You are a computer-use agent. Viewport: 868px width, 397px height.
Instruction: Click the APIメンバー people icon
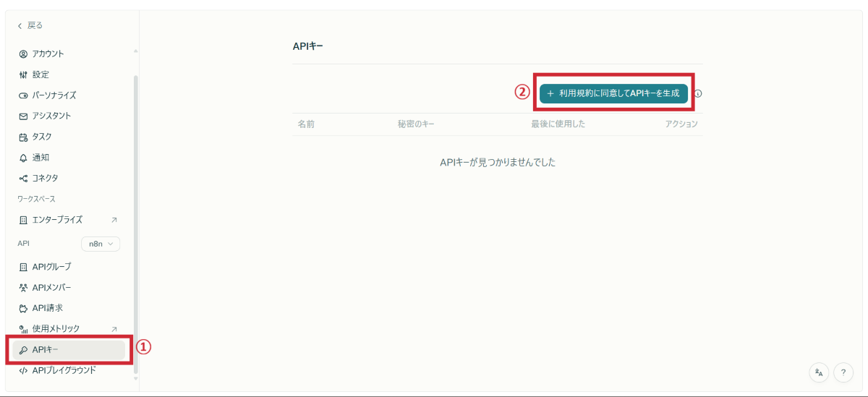pos(23,288)
